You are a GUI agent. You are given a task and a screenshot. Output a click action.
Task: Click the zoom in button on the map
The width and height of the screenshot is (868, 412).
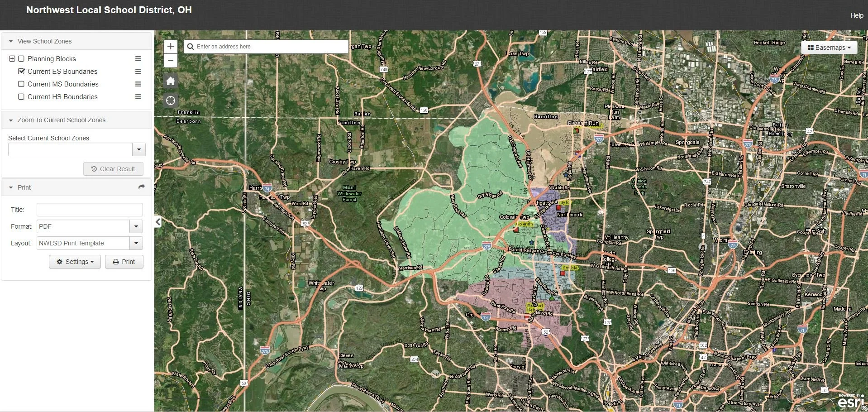pyautogui.click(x=171, y=46)
